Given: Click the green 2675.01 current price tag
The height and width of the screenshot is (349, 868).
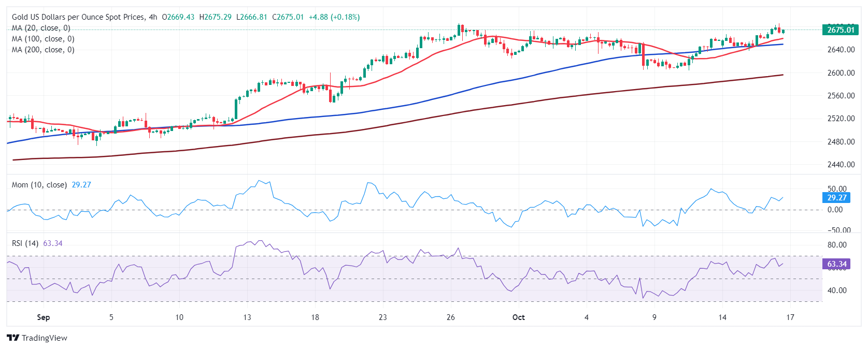Looking at the screenshot, I should [841, 30].
